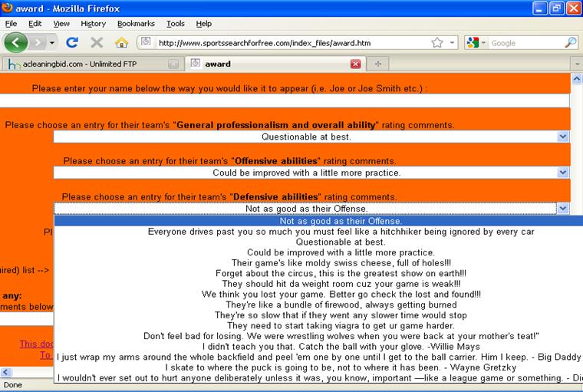Image resolution: width=583 pixels, height=392 pixels.
Task: Open the list all tabs dropdown
Action: click(577, 64)
